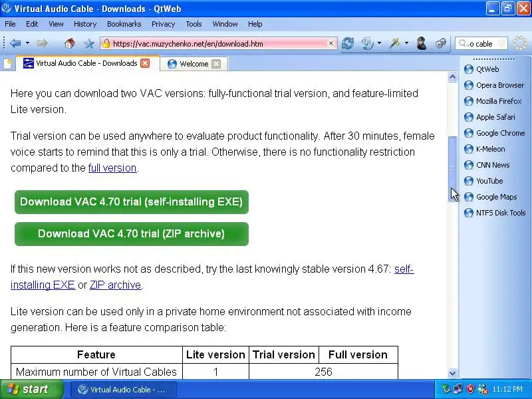This screenshot has height=399, width=532.
Task: Click the 'Trial version' table header
Action: (284, 354)
